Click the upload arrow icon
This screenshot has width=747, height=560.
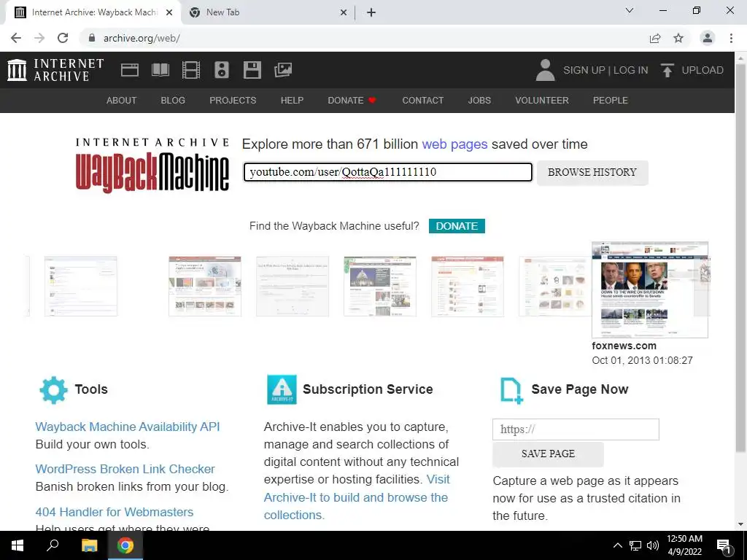pos(667,70)
